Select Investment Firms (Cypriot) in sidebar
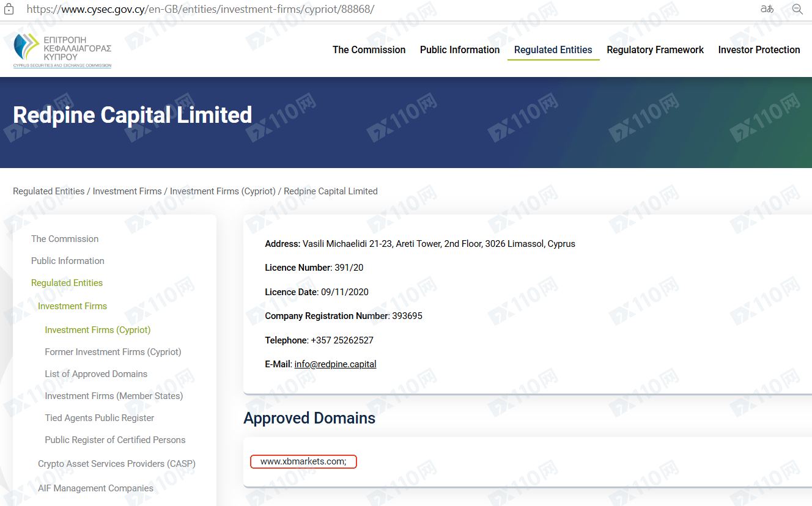Viewport: 812px width, 506px height. pos(98,330)
